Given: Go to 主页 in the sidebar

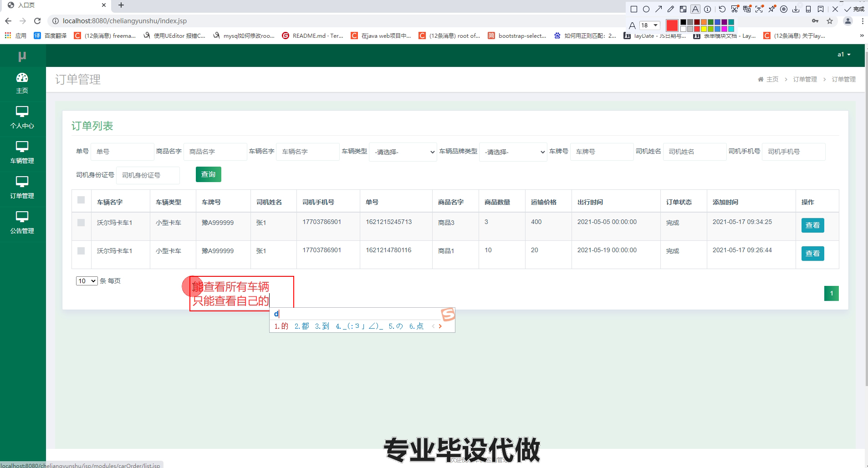Looking at the screenshot, I should click(22, 83).
